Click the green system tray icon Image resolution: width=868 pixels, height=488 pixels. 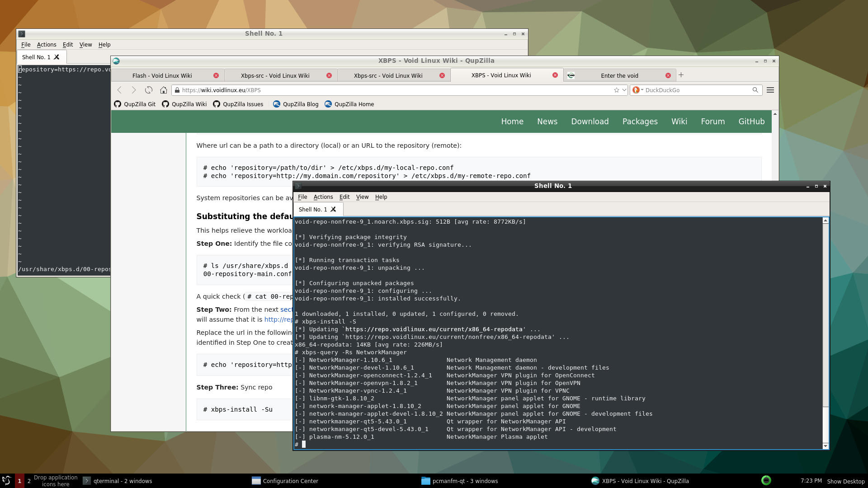click(766, 480)
